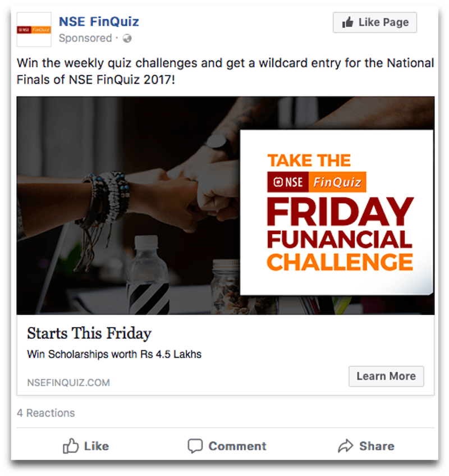Click the Comment speech bubble icon

point(195,446)
